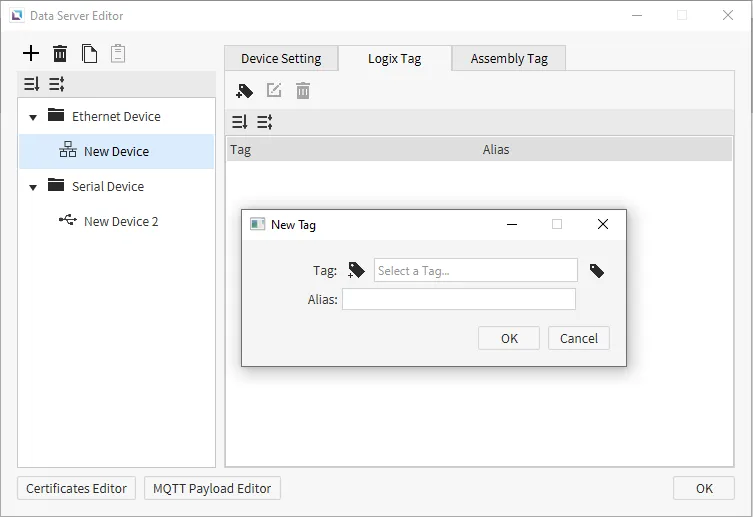Click the expand all icon above device tree
The image size is (753, 517).
click(x=31, y=84)
